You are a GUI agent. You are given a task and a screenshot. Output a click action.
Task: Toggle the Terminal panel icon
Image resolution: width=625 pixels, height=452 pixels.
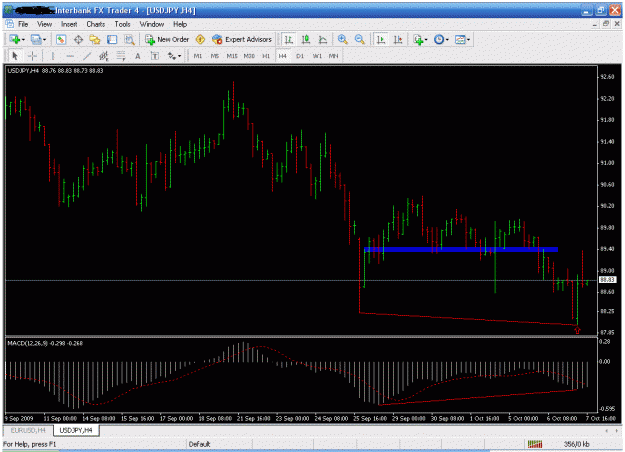[x=112, y=39]
